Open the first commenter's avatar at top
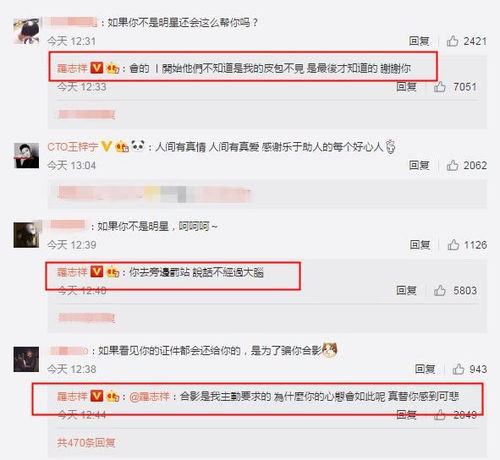Screen dimensions: 500x460 (x=26, y=31)
